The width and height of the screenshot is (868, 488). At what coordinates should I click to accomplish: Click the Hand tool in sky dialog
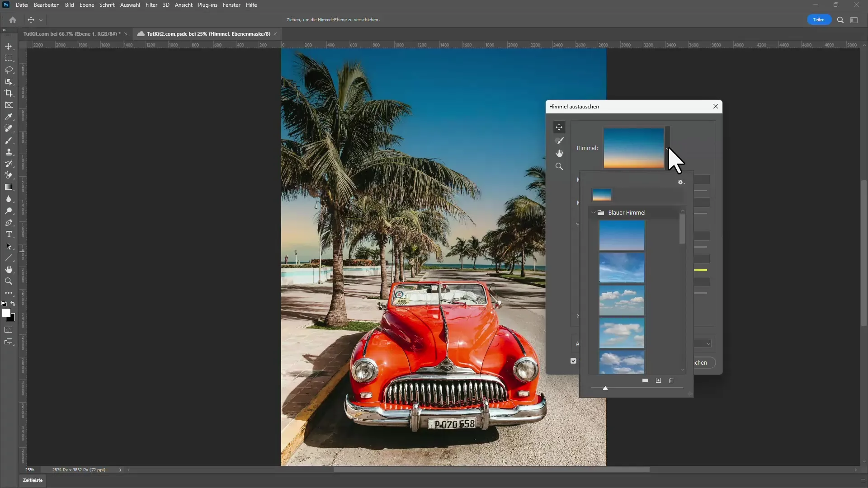coord(559,154)
